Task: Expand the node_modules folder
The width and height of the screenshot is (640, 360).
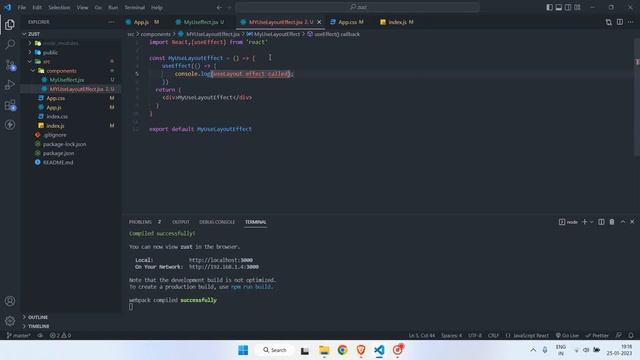Action: (x=30, y=43)
